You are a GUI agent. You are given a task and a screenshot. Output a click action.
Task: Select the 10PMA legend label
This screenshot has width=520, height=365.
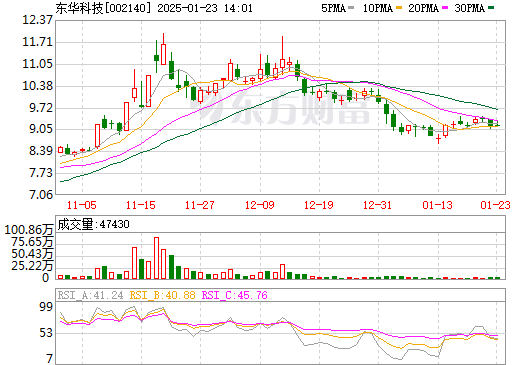pos(378,8)
